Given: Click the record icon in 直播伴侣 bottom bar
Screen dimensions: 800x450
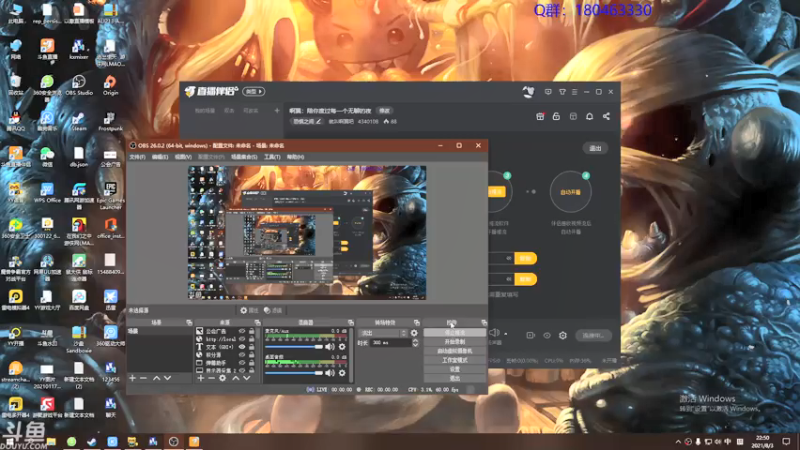Looking at the screenshot, I should coord(531,335).
